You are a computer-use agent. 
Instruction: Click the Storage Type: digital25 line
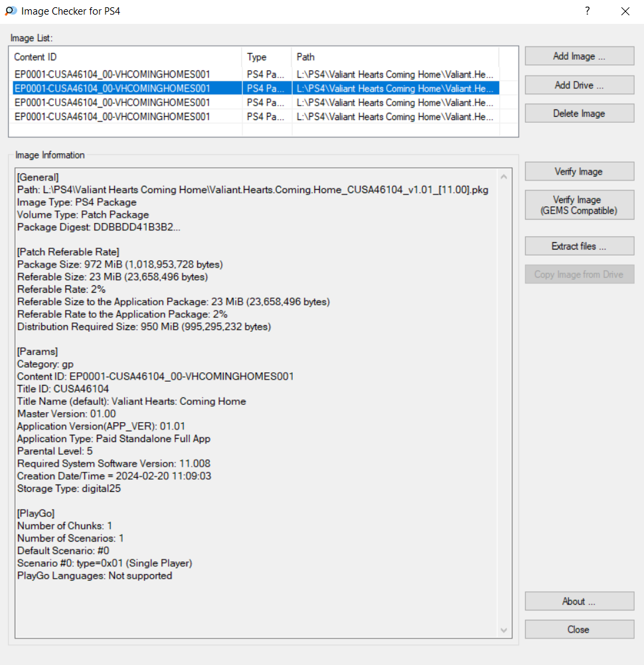click(69, 488)
